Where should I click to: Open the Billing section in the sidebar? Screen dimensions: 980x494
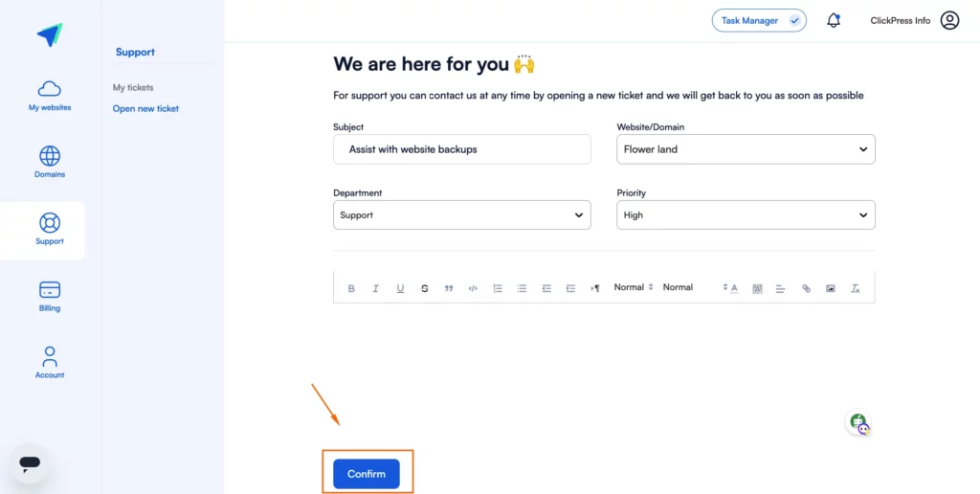50,297
